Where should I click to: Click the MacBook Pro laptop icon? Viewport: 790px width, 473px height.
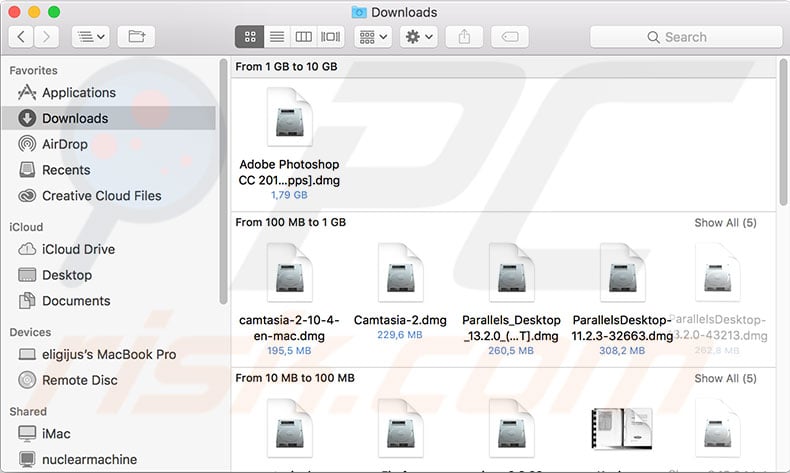(x=27, y=354)
